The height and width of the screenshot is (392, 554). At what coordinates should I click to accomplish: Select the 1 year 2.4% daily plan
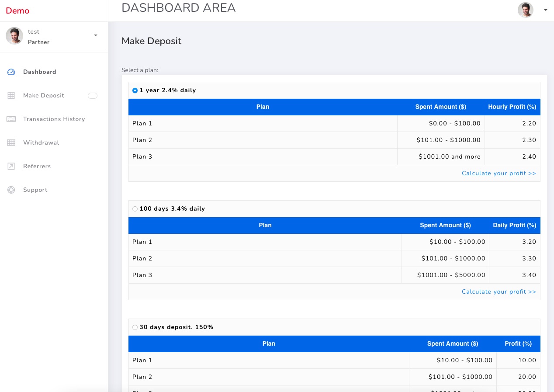click(135, 90)
